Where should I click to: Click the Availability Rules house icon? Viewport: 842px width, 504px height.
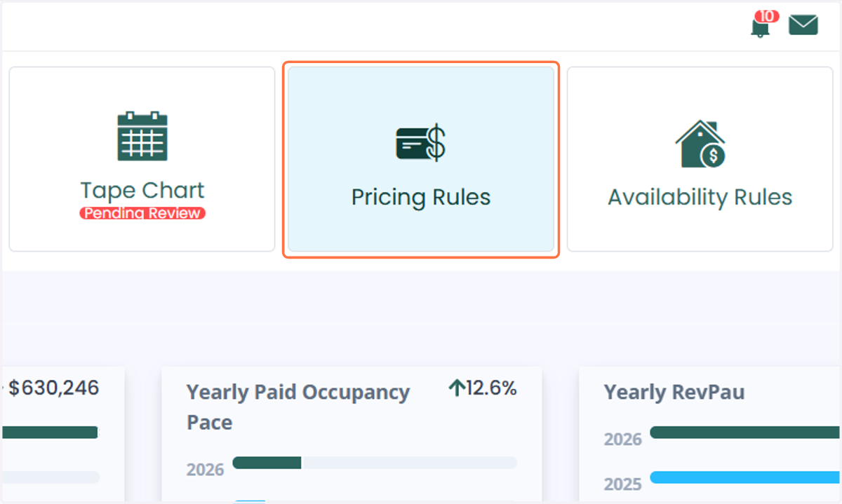700,144
